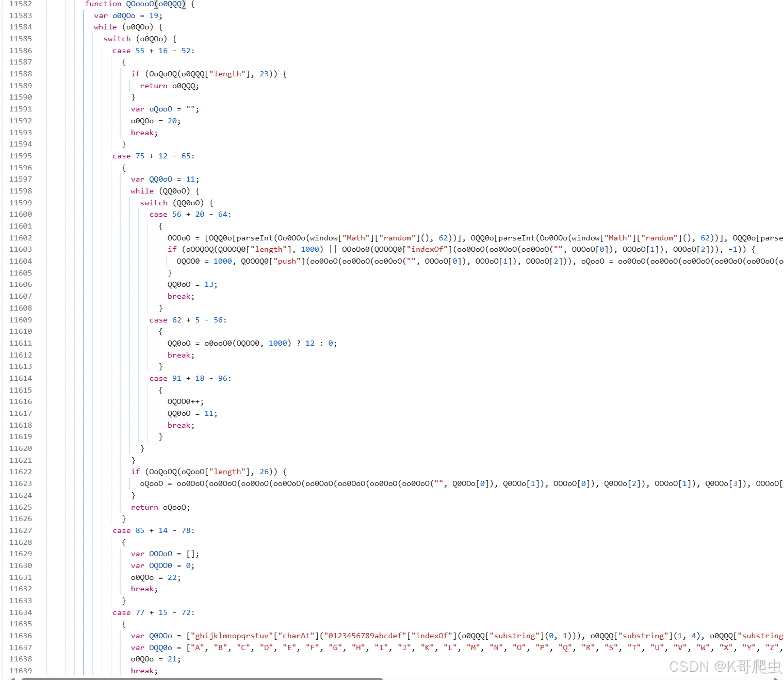
Task: Click the 'return o0QQQ;' statement
Action: [169, 86]
